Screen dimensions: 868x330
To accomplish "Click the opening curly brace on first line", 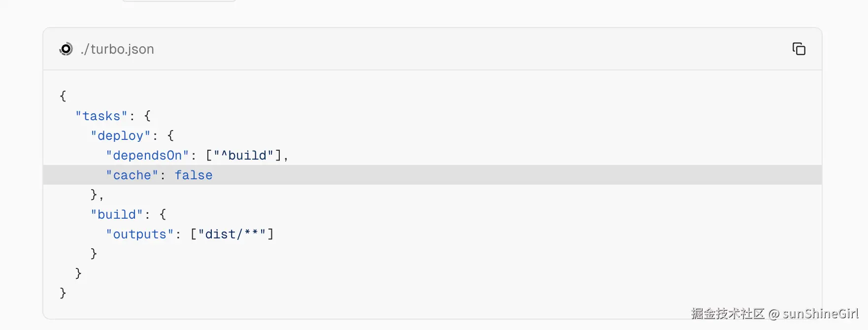I will 63,96.
